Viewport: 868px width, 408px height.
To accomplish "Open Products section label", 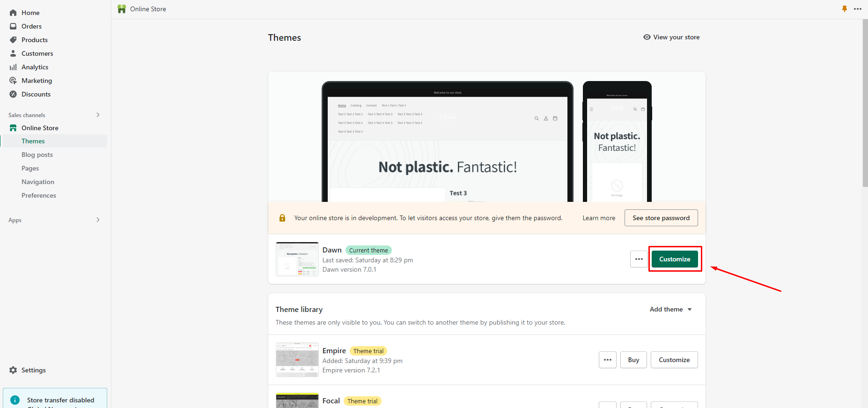I will point(35,40).
